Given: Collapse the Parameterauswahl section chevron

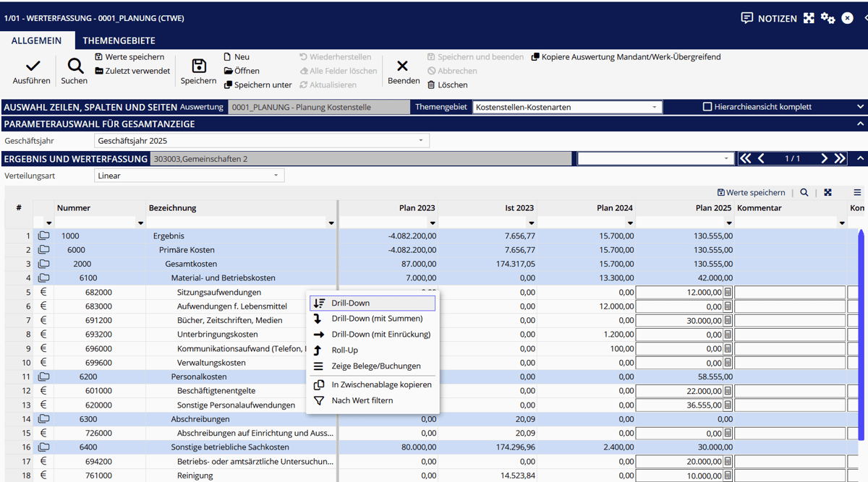Looking at the screenshot, I should 860,124.
